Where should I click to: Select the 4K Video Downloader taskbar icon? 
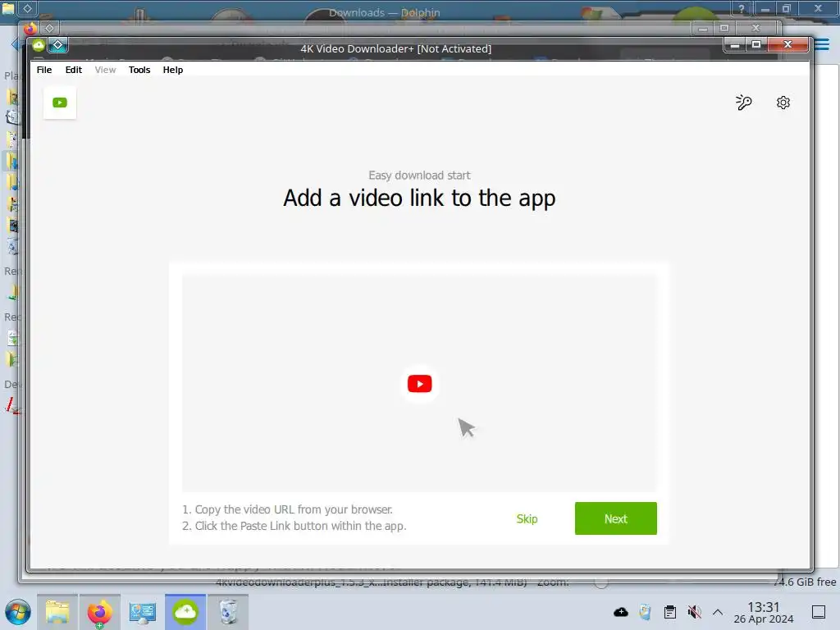pos(185,612)
